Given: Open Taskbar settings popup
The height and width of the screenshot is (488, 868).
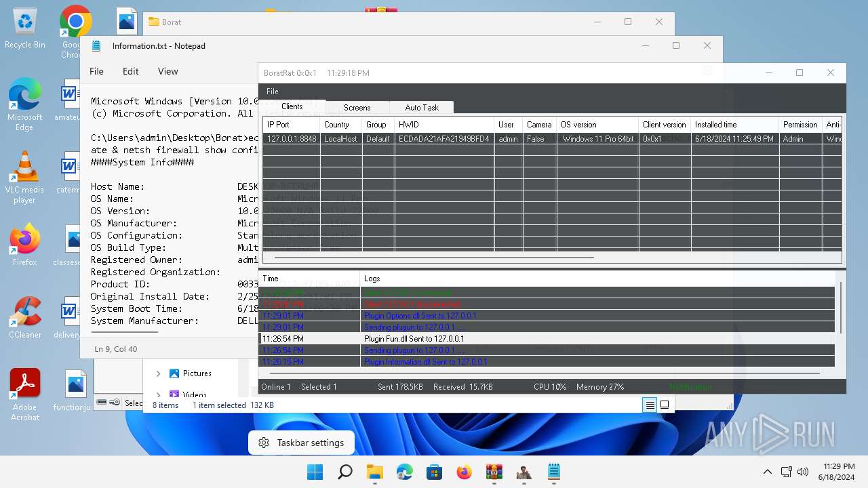Looking at the screenshot, I should tap(301, 443).
